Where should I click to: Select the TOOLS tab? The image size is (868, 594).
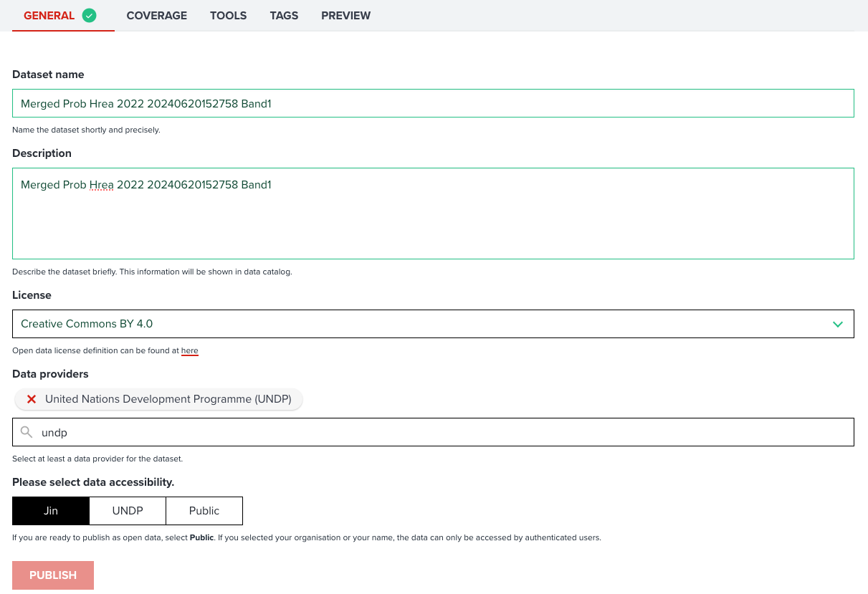tap(228, 15)
